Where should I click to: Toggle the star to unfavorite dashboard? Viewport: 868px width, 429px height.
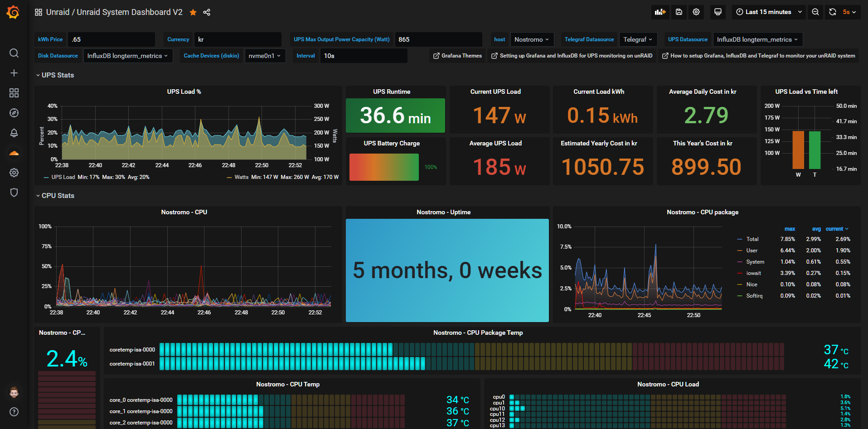point(193,12)
